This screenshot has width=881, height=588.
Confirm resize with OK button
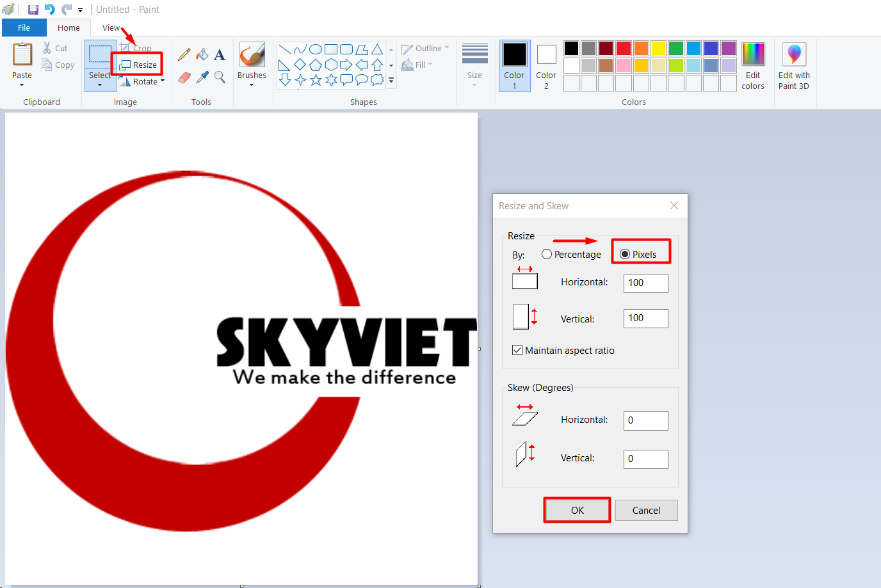click(x=577, y=510)
